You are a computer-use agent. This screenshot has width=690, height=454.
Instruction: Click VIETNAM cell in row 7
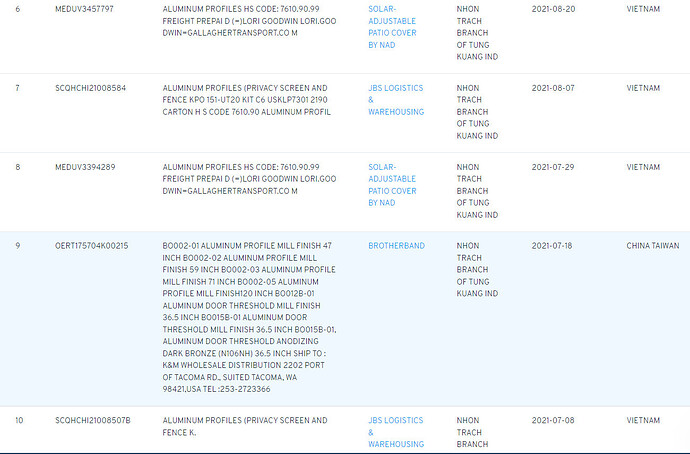click(643, 88)
